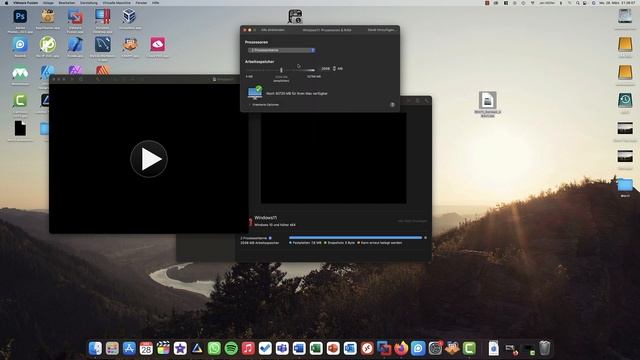Image resolution: width=640 pixels, height=360 pixels.
Task: Open the Bearbeiten menu
Action: click(67, 3)
